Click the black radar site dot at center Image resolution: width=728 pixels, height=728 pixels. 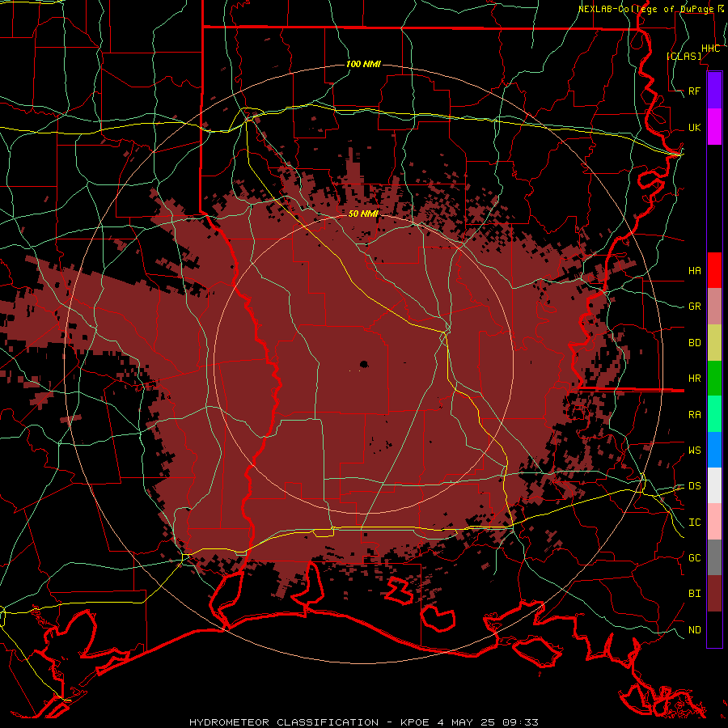tap(363, 364)
